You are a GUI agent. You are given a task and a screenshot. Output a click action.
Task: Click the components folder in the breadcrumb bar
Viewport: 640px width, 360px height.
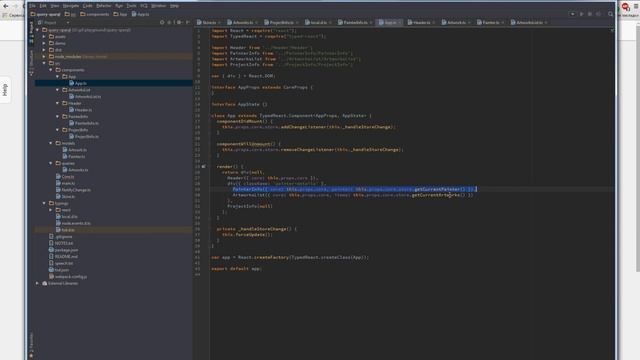click(95, 14)
